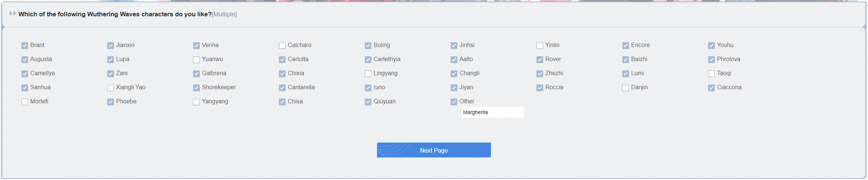Deselect the Shorekeeper checkbox
This screenshot has height=180, width=868.
[196, 88]
